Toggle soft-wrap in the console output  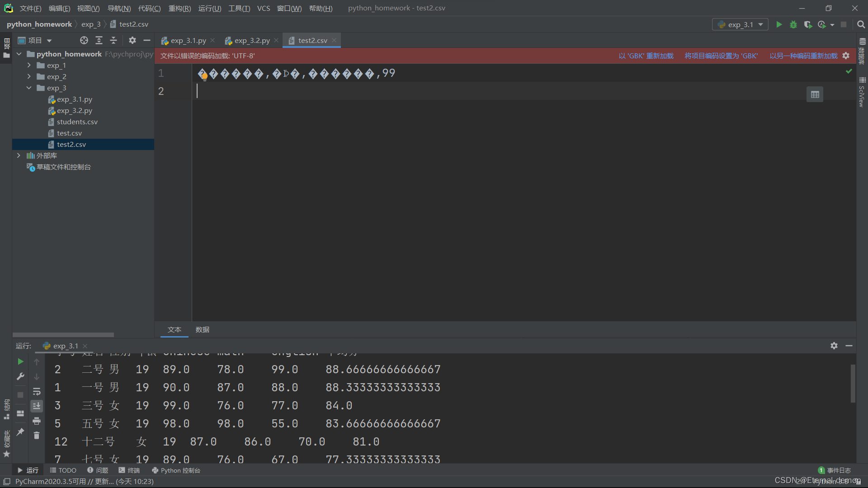click(x=37, y=391)
